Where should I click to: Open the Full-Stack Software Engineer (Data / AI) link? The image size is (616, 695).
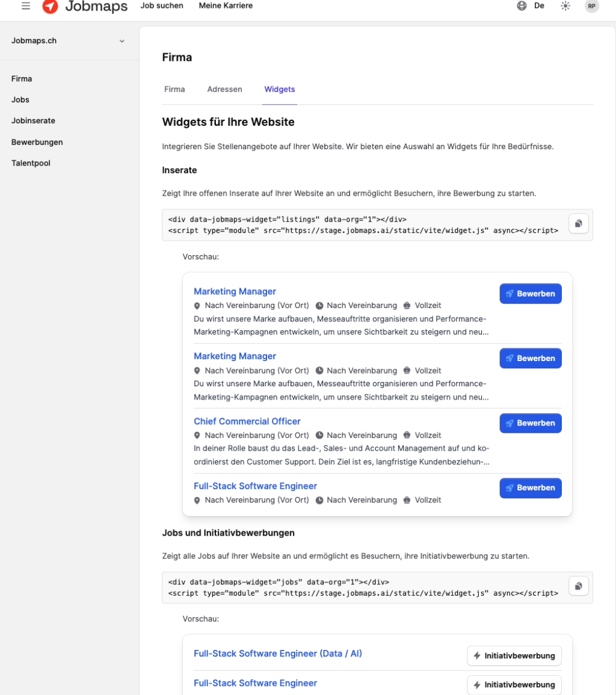click(277, 653)
